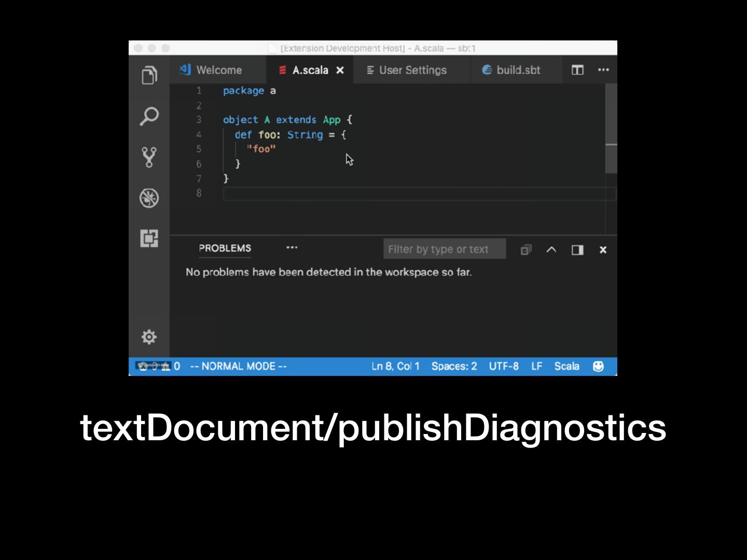The height and width of the screenshot is (560, 747).
Task: Open editor more actions ellipsis menu
Action: pos(603,69)
